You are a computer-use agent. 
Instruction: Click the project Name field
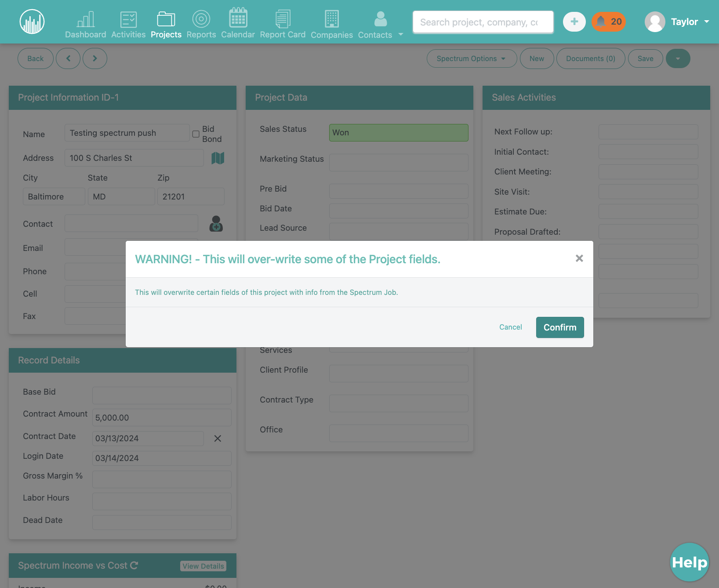coord(127,133)
